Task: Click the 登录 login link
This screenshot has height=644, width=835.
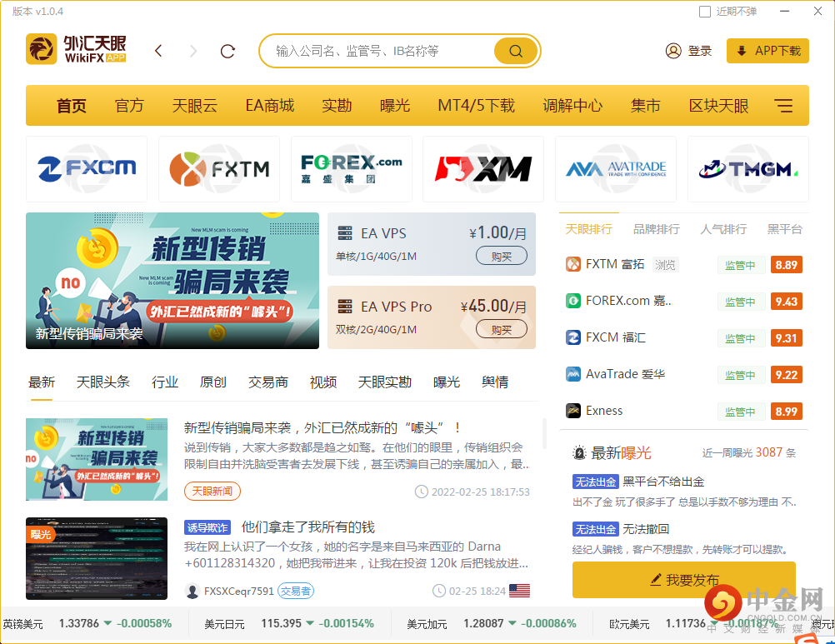Action: 700,51
